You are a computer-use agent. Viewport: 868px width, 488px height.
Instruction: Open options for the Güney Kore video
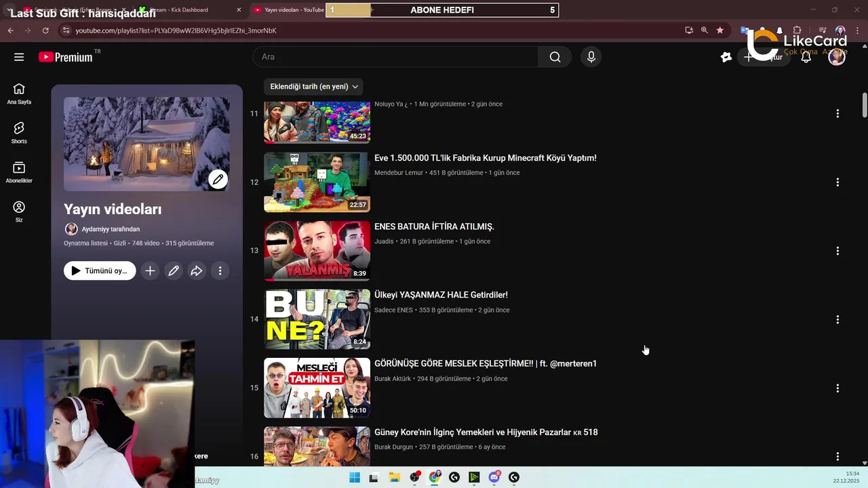(837, 457)
